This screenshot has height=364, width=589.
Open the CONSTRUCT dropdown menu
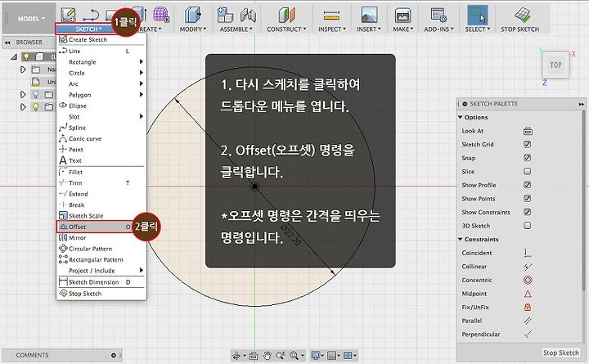[286, 29]
